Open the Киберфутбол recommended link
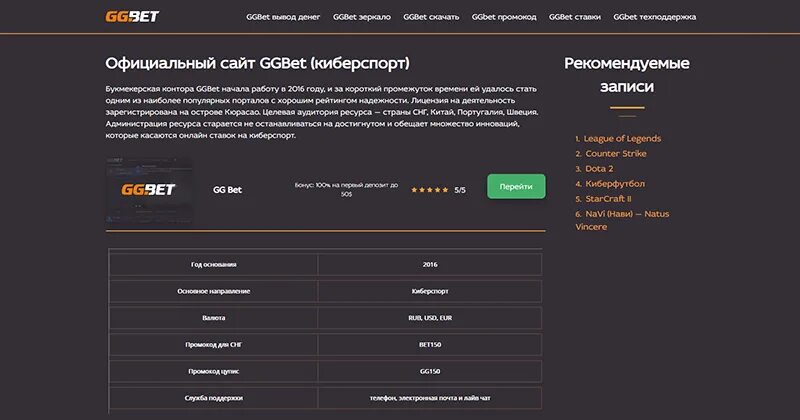The width and height of the screenshot is (800, 420). tap(615, 184)
